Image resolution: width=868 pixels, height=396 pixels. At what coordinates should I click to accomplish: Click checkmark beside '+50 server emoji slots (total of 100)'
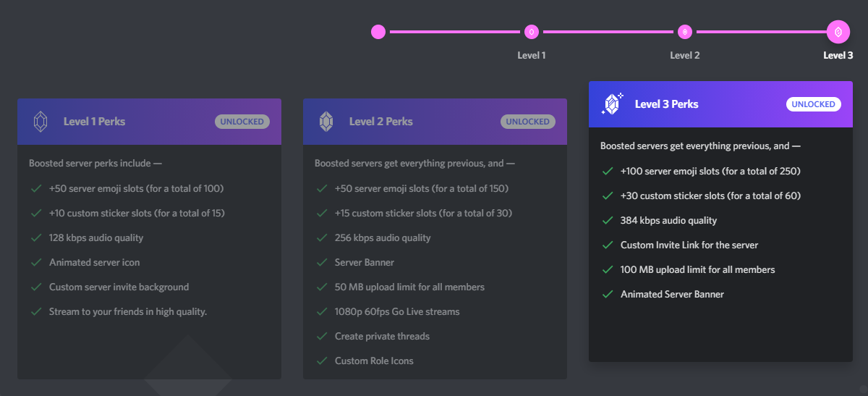tap(35, 188)
